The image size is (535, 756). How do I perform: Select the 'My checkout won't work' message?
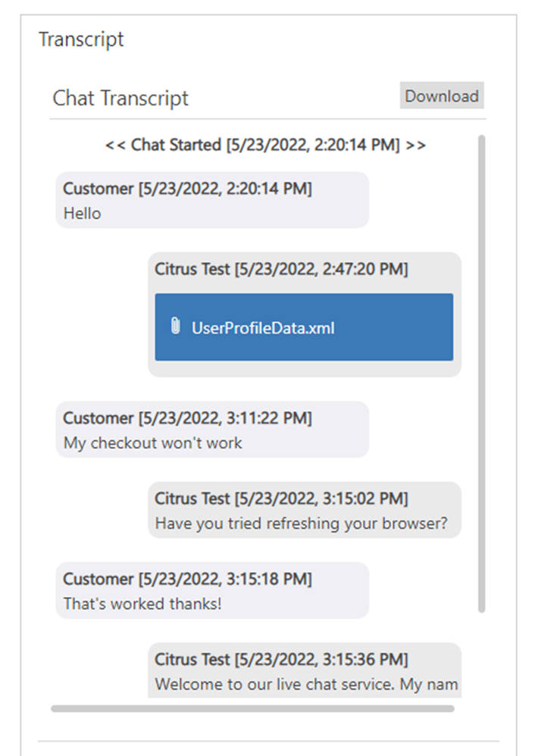coord(152,442)
